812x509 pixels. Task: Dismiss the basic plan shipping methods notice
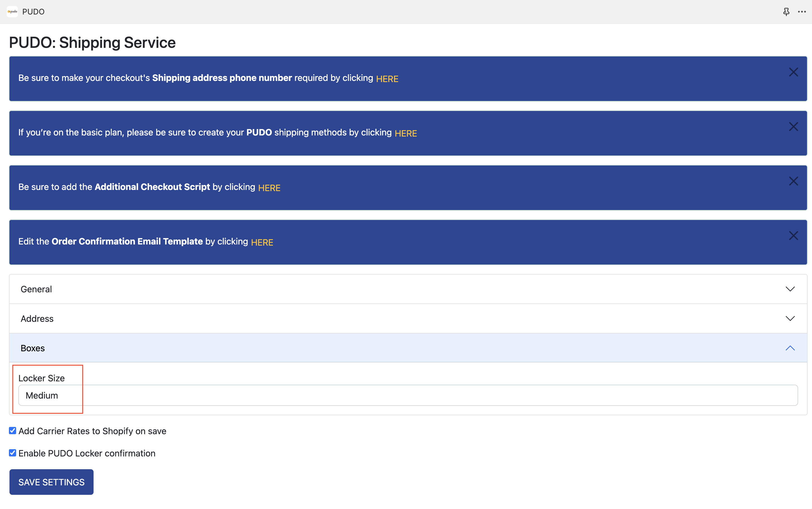point(793,127)
